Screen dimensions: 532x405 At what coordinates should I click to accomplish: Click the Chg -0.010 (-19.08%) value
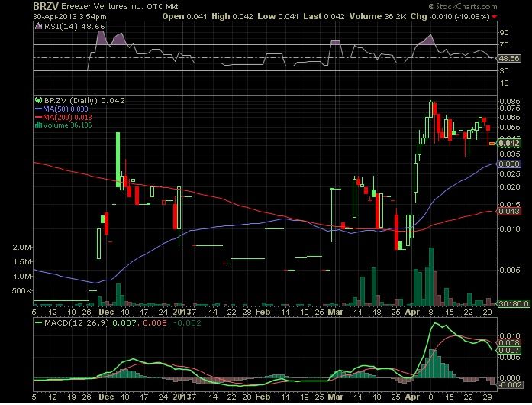click(x=450, y=16)
